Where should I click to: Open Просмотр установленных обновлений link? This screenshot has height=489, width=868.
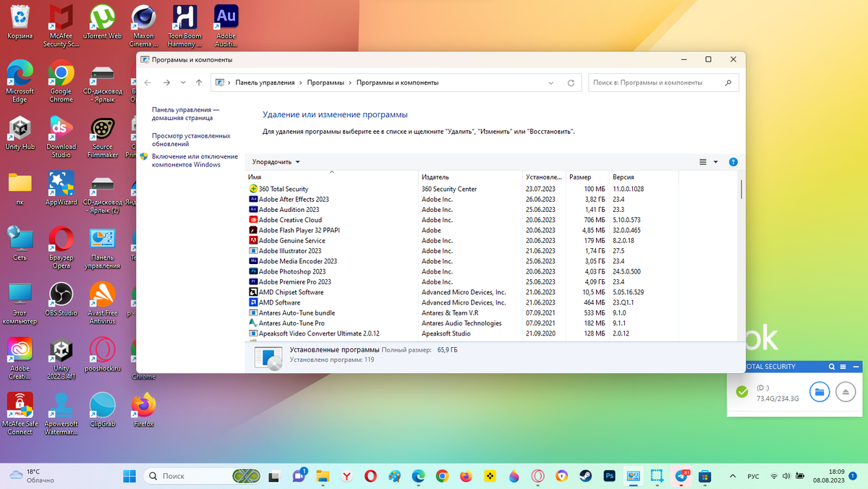[x=191, y=140]
